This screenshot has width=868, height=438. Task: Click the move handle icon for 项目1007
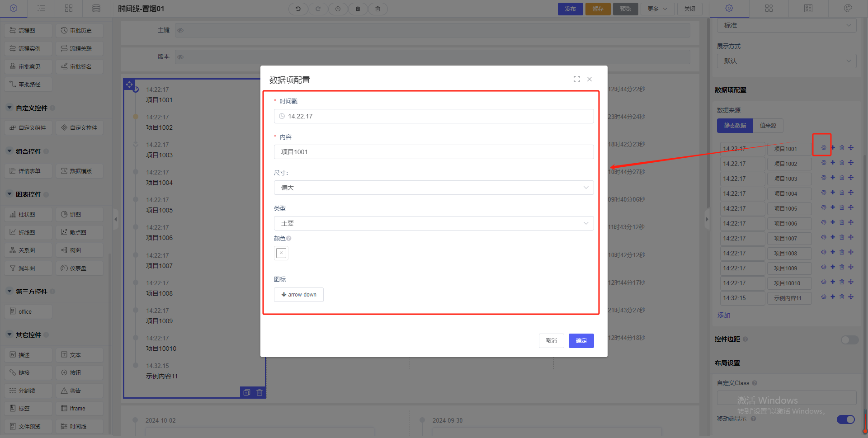[850, 237]
